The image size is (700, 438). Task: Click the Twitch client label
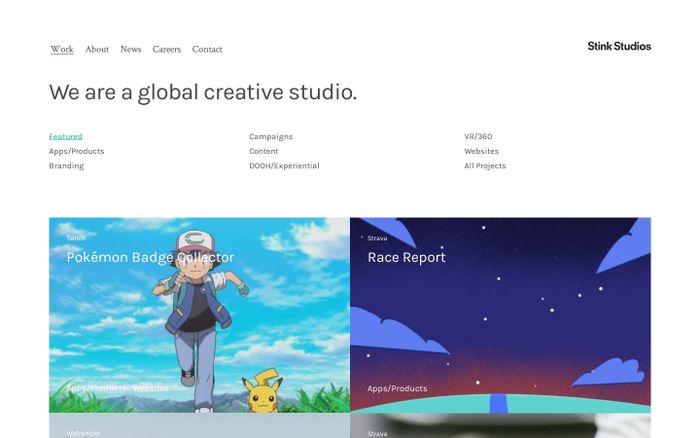coord(76,238)
